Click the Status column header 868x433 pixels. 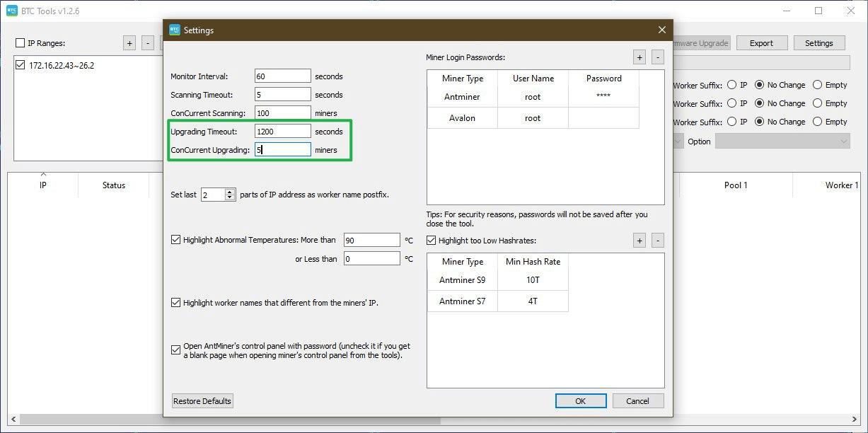coord(113,185)
